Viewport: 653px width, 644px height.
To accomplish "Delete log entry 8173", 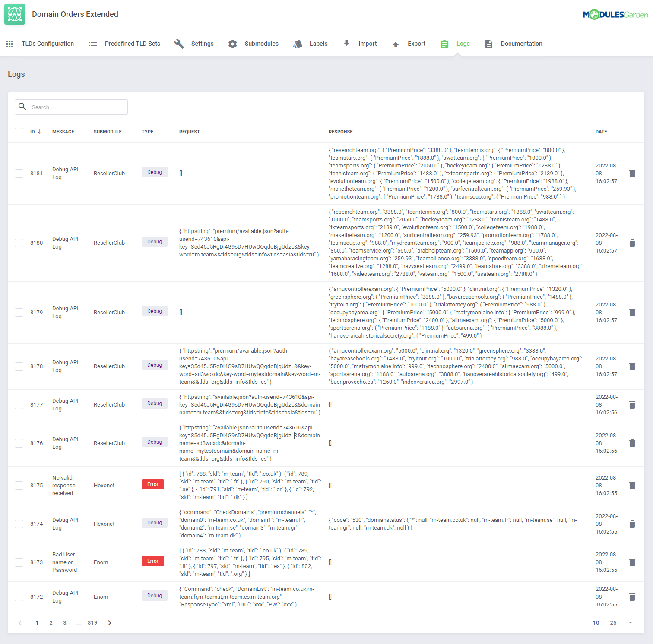I will (632, 562).
